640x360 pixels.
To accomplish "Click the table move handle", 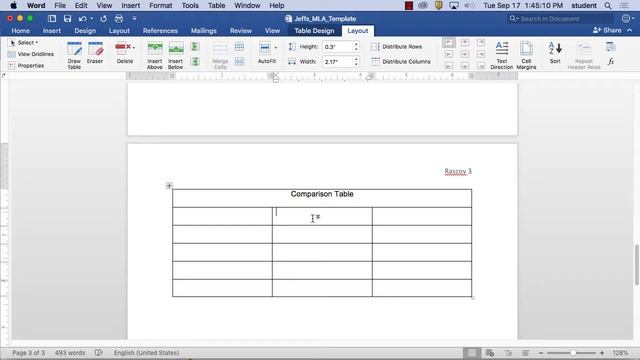I will [x=169, y=186].
